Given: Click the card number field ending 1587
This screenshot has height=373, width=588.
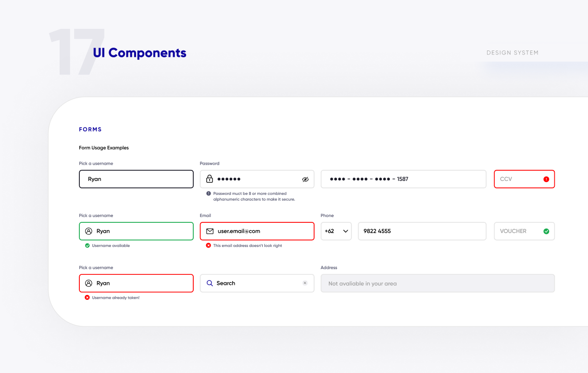Looking at the screenshot, I should (404, 179).
